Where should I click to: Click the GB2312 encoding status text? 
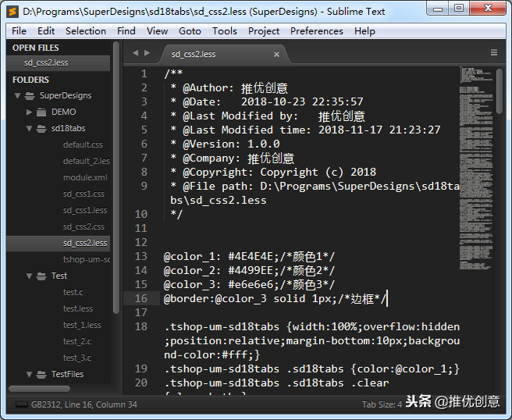pos(45,404)
